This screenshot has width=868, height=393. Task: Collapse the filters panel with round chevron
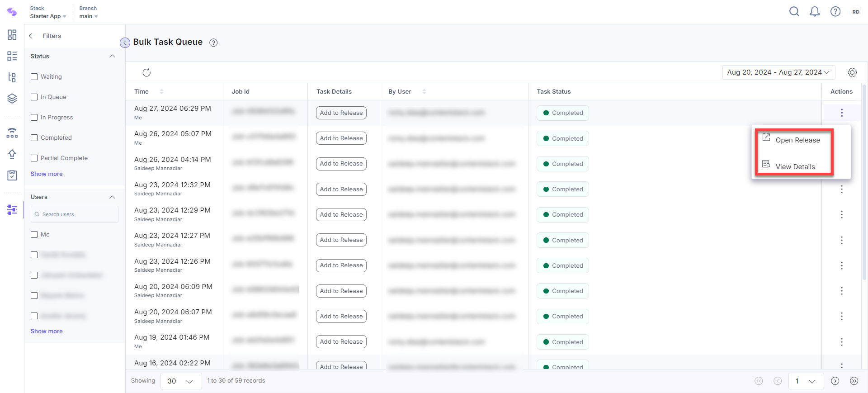click(x=125, y=43)
